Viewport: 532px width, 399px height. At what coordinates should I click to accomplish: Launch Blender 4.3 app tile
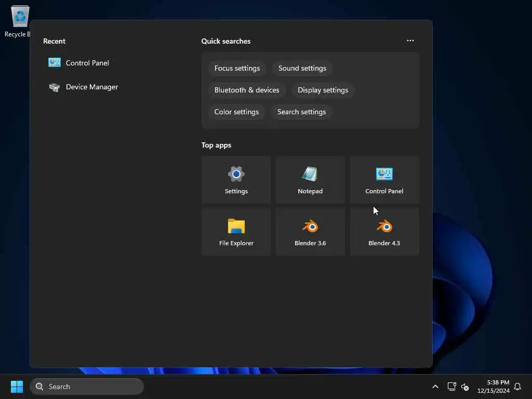[384, 232]
